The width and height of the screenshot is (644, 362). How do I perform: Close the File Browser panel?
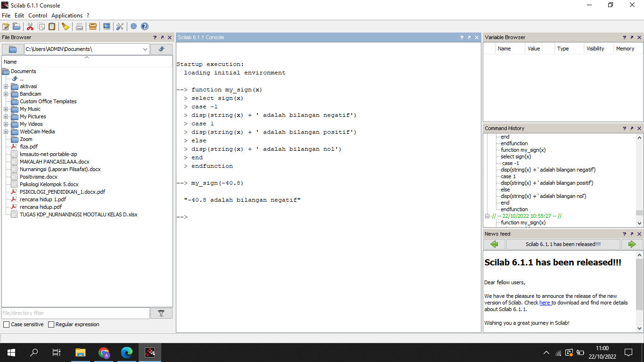tap(169, 37)
